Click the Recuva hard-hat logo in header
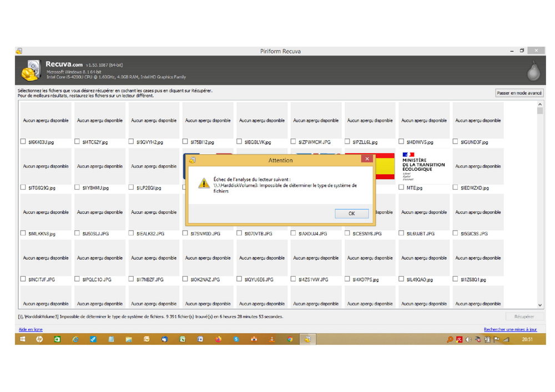Image resolution: width=555 pixels, height=392 pixels. tap(29, 72)
